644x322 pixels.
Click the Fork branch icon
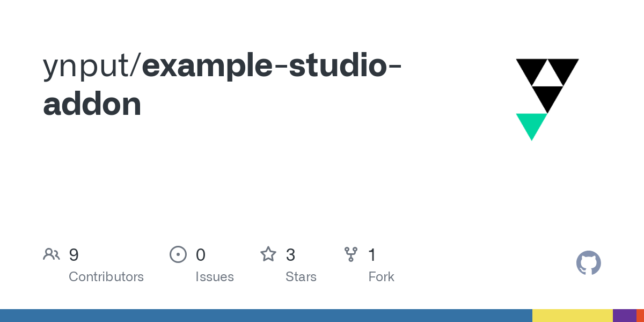coord(351,254)
